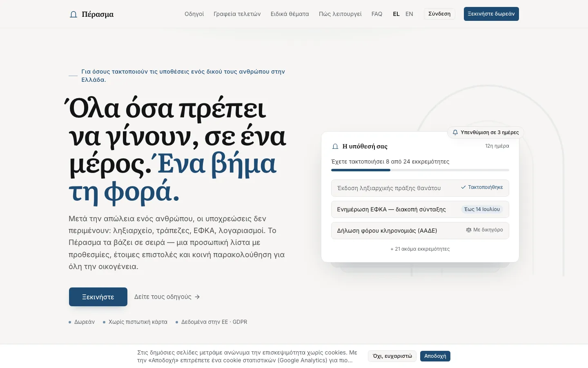Open the Οδηγοί menu item
Viewport: 588px width, 368px height.
coord(194,14)
